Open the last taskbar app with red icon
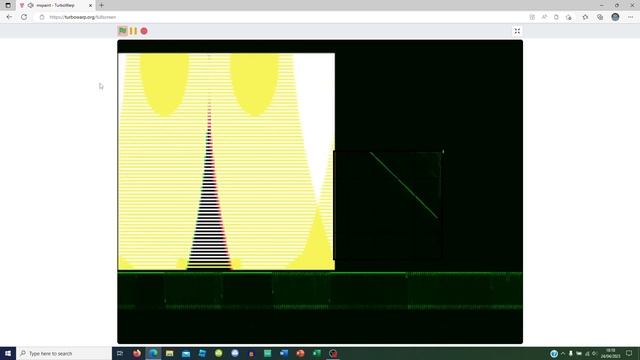Viewport: 640px width, 360px height. [x=333, y=353]
